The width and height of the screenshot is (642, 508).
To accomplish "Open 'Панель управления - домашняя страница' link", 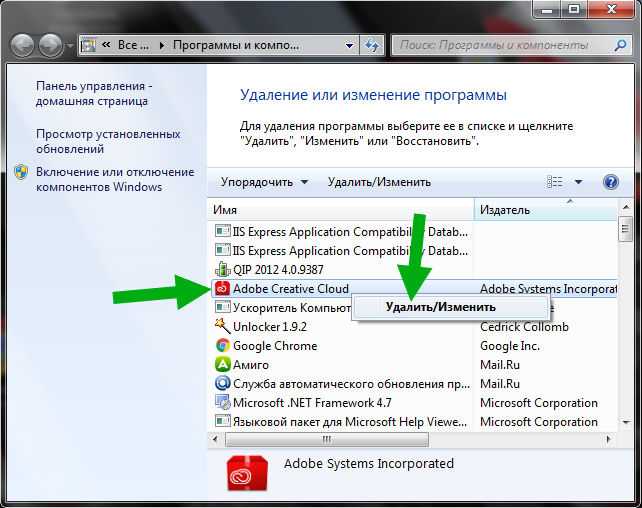I will (x=94, y=93).
